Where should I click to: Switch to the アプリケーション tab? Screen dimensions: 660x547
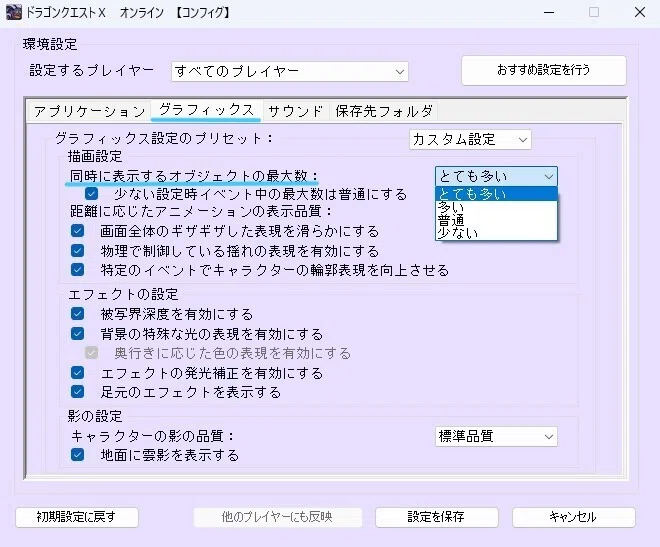[89, 112]
